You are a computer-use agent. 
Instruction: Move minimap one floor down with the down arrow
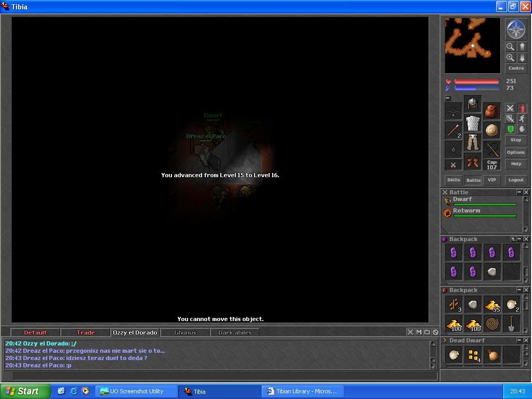pos(522,57)
